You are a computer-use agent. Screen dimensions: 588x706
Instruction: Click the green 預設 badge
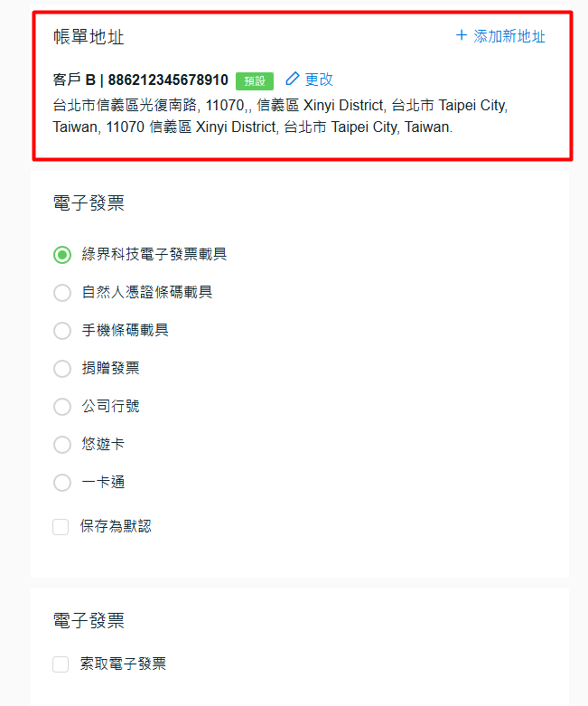(255, 80)
